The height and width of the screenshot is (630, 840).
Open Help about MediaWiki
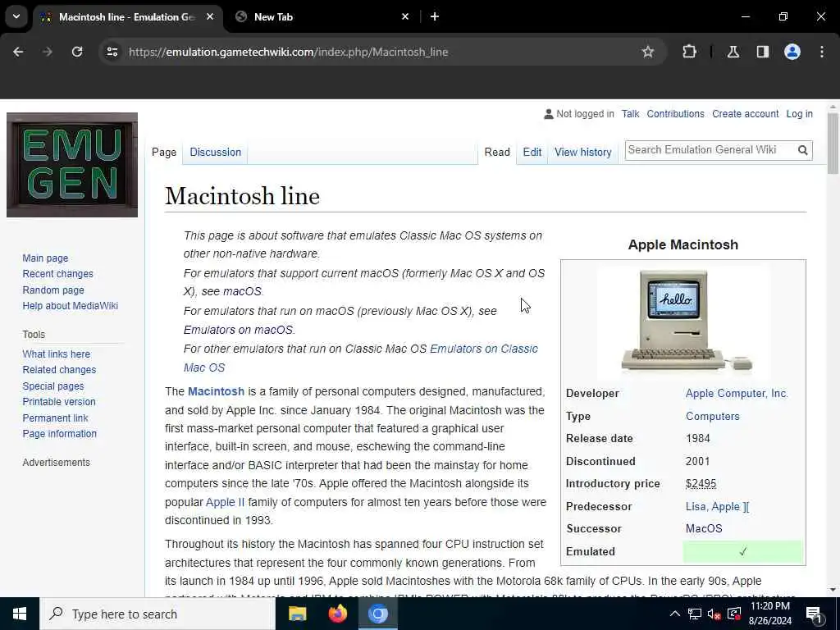[71, 306]
